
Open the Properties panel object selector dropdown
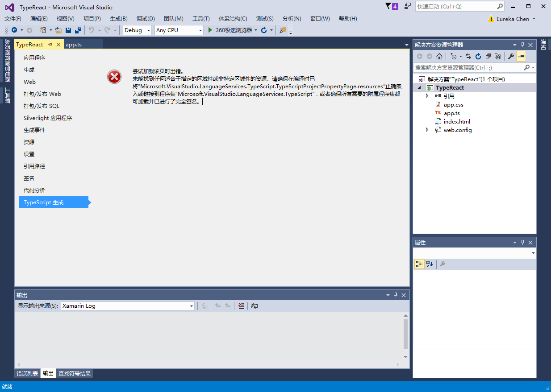533,253
